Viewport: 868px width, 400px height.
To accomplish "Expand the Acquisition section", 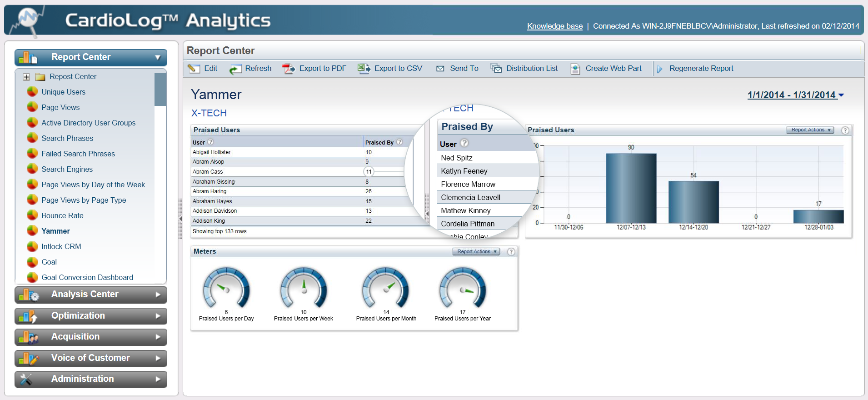I will pyautogui.click(x=91, y=337).
